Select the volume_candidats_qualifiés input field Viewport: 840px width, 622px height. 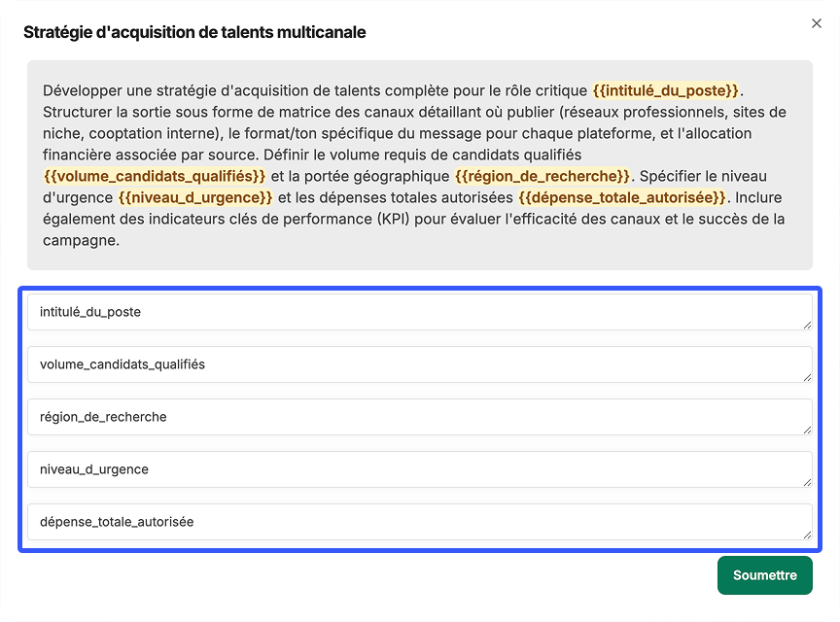click(419, 364)
